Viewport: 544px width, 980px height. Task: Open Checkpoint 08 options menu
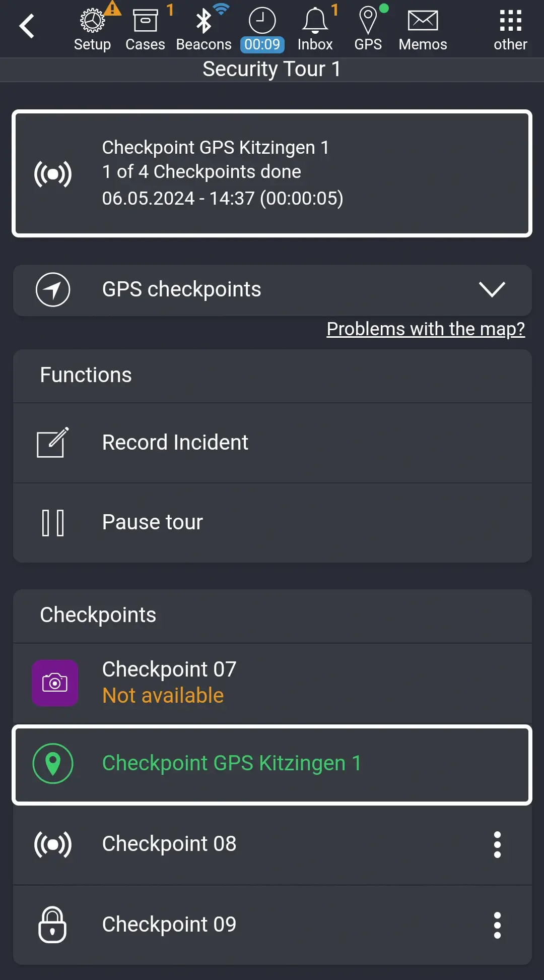[x=498, y=844]
